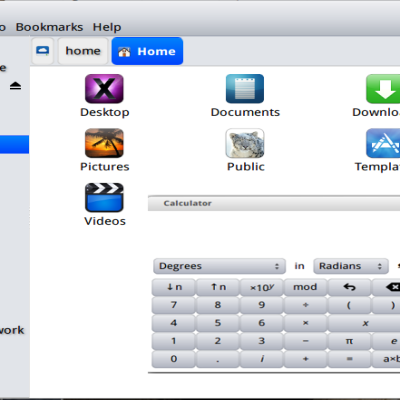Click the undo arrow calculator button
Image resolution: width=400 pixels, height=400 pixels.
click(349, 287)
